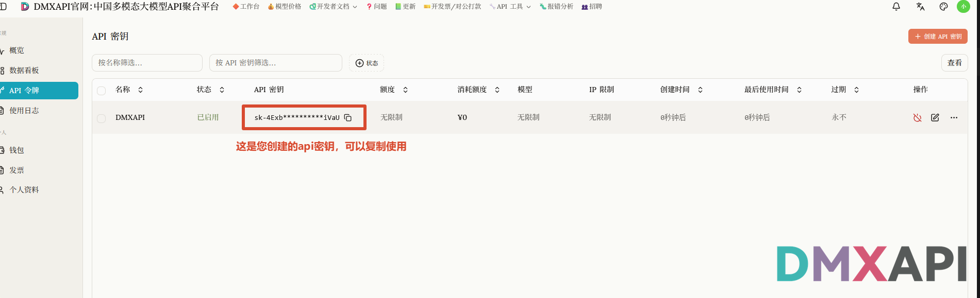The image size is (980, 298).
Task: Click the DMXAPI name cell
Action: click(130, 117)
